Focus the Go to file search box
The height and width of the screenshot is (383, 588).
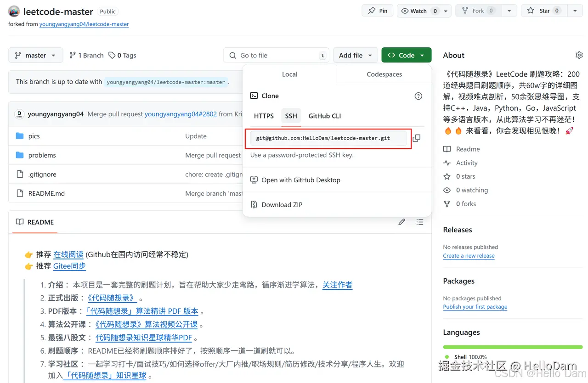(277, 55)
